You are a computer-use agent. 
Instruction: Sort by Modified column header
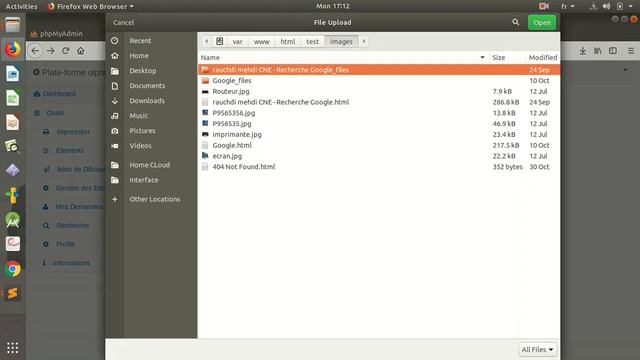coord(542,58)
